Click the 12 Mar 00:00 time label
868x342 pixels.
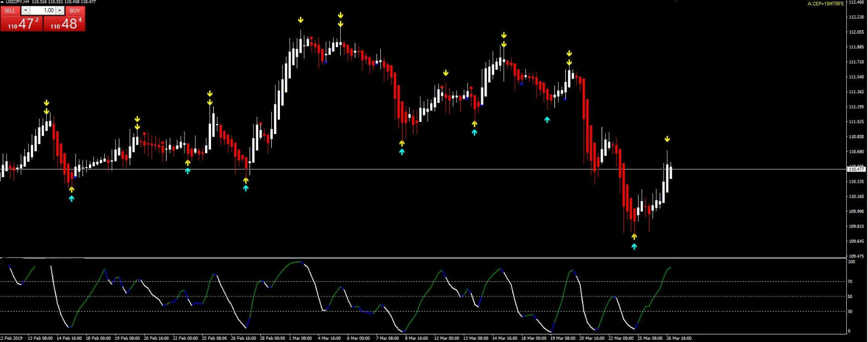446,338
